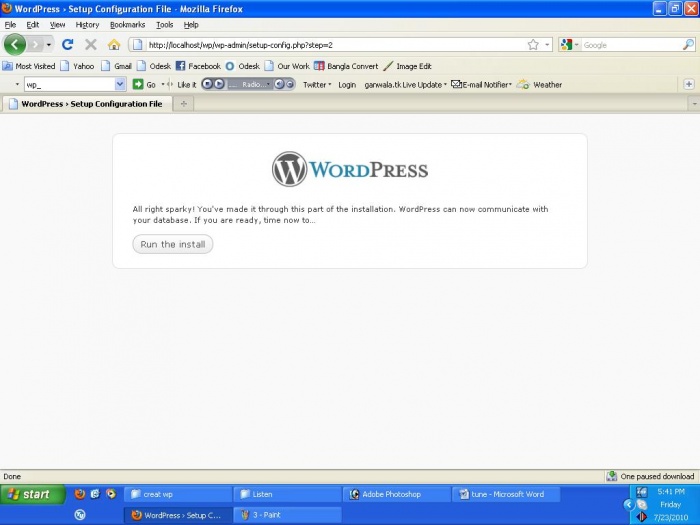Click the green Back navigation button
The width and height of the screenshot is (700, 525).
(x=14, y=44)
